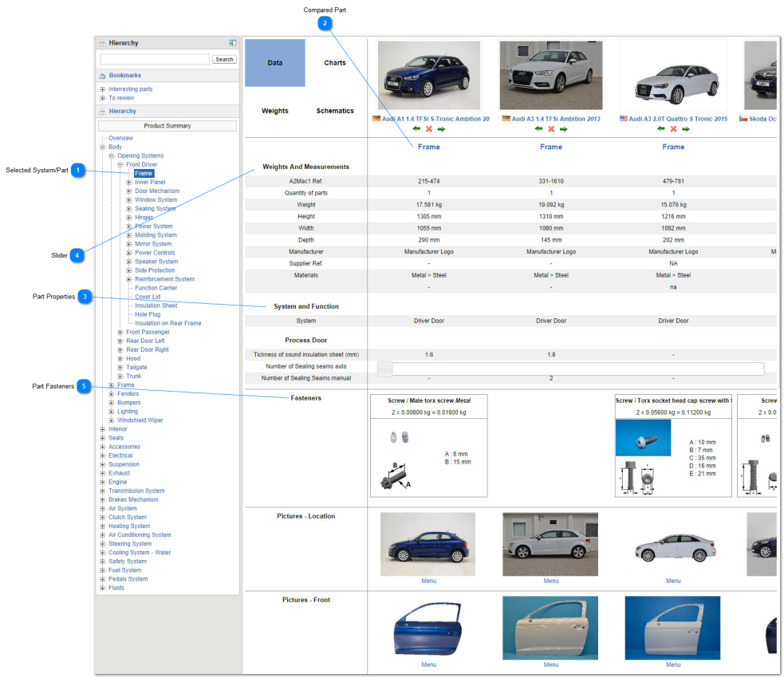Click the horizontal slider handle in Process Door
Screen dimensions: 784x678
pos(385,369)
